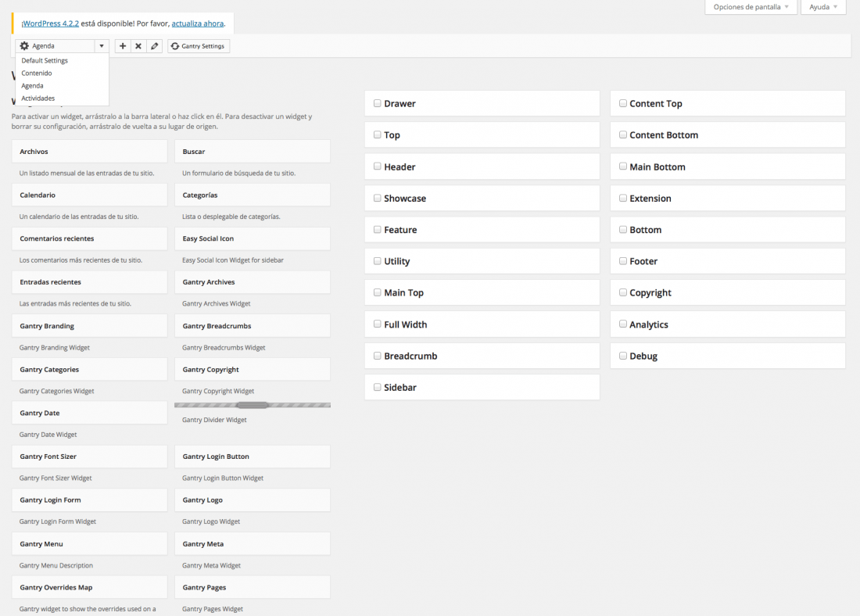Open the WordPress 4.2.2 link
The height and width of the screenshot is (616, 860).
click(x=51, y=23)
